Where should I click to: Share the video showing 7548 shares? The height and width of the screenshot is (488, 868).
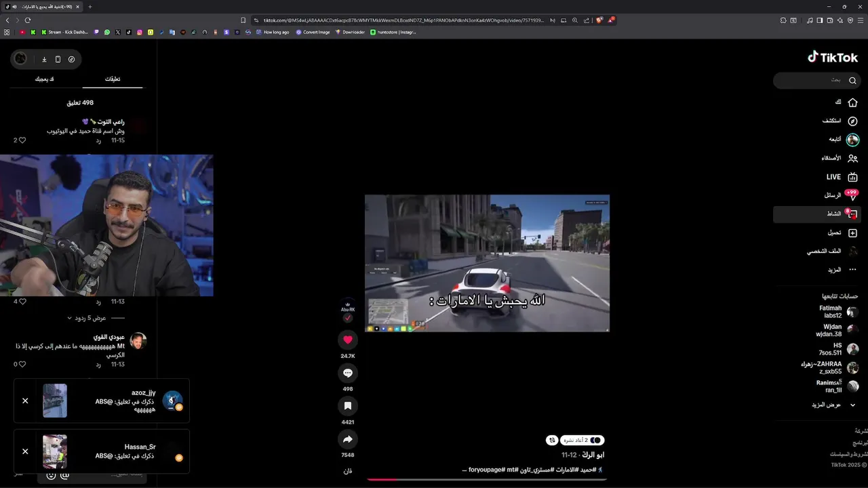point(348,439)
